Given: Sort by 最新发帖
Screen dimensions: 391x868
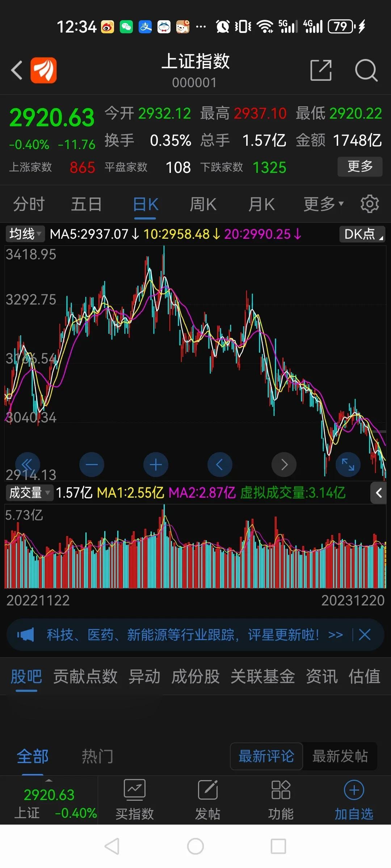Looking at the screenshot, I should tap(340, 756).
